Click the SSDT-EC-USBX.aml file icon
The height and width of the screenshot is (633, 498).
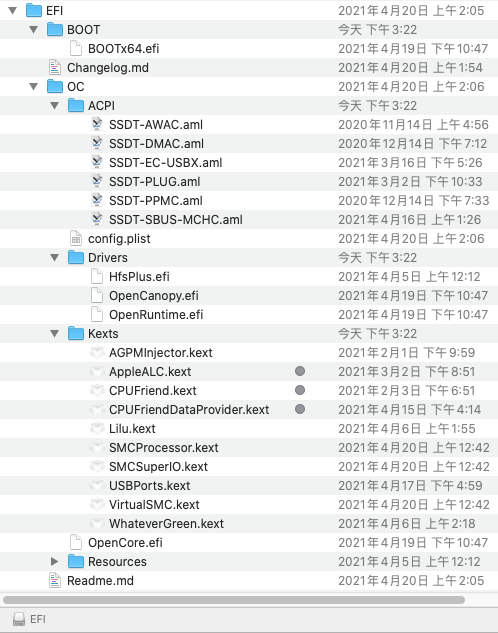pos(97,162)
